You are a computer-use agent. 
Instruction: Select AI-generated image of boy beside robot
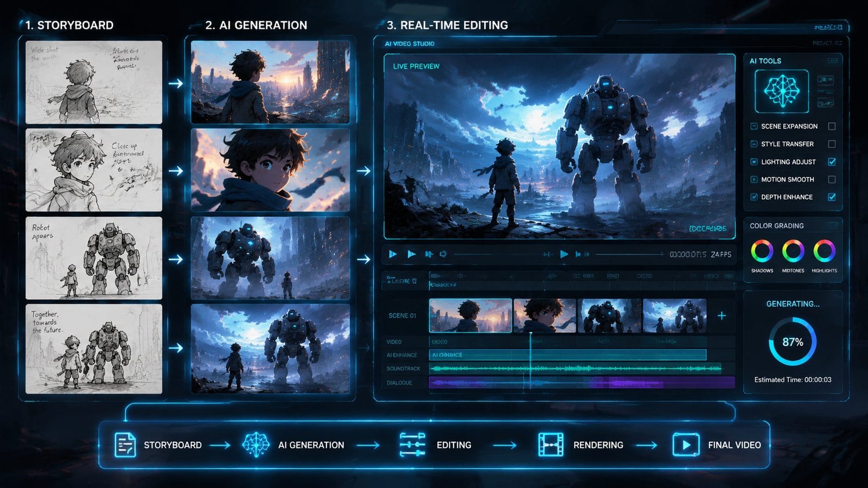(270, 349)
